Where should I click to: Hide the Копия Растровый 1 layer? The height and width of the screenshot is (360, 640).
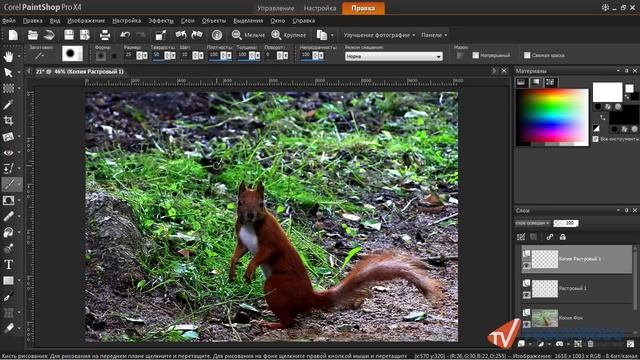click(527, 266)
